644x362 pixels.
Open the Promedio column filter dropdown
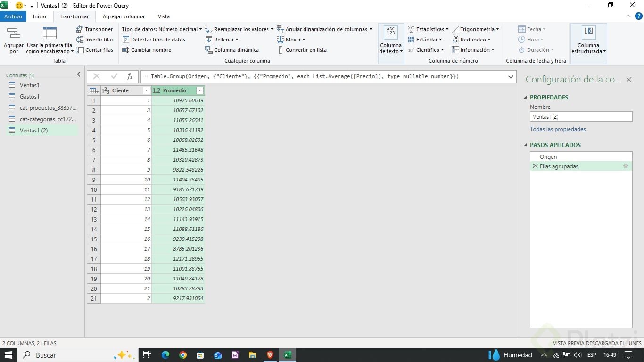click(200, 90)
